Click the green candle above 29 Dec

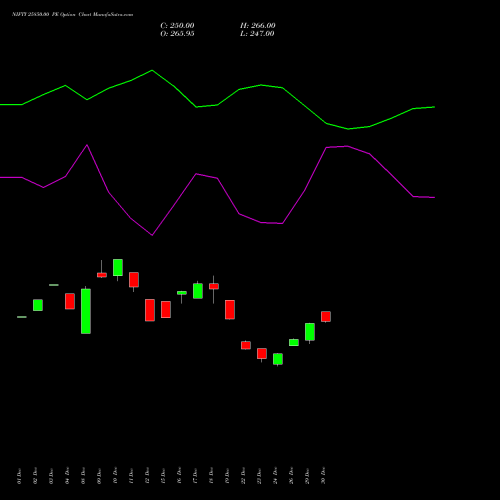(x=310, y=332)
